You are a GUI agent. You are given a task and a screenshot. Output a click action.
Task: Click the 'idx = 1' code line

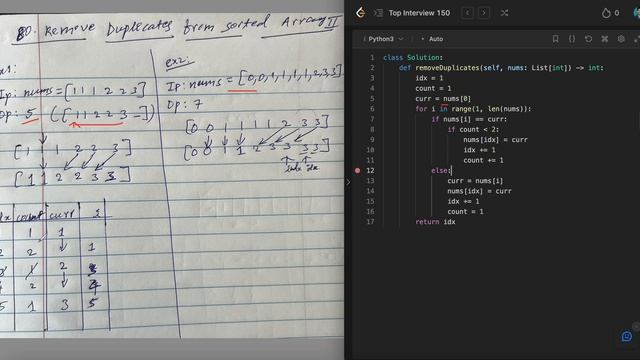[x=429, y=78]
